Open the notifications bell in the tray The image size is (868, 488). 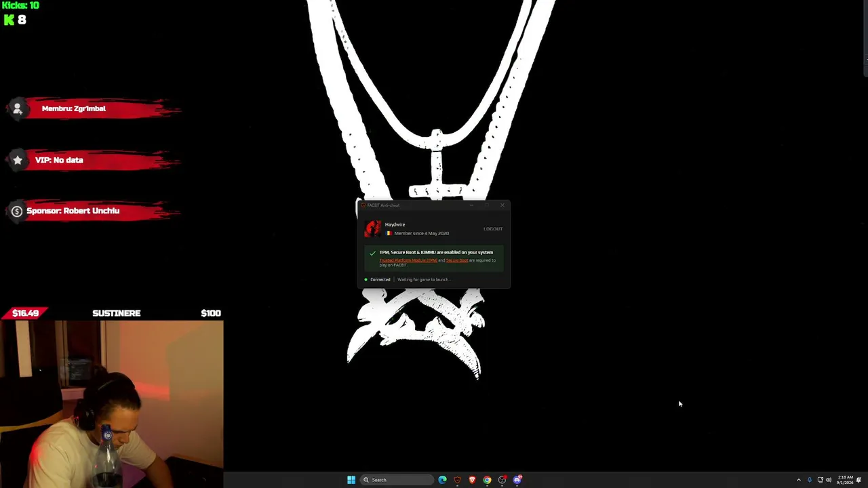pyautogui.click(x=859, y=480)
